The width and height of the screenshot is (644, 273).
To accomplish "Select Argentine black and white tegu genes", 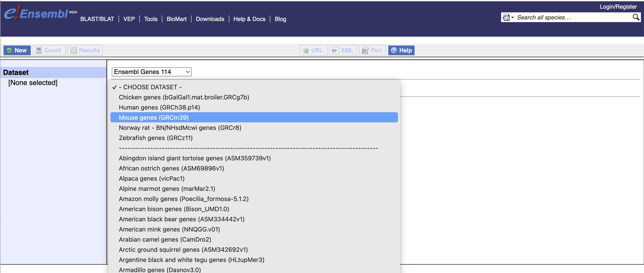I will coord(254,260).
